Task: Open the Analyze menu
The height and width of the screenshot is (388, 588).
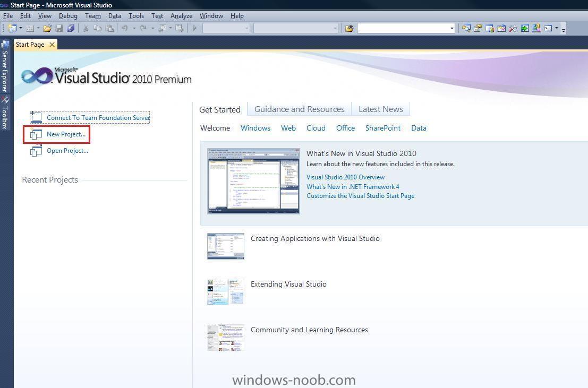Action: pos(181,16)
